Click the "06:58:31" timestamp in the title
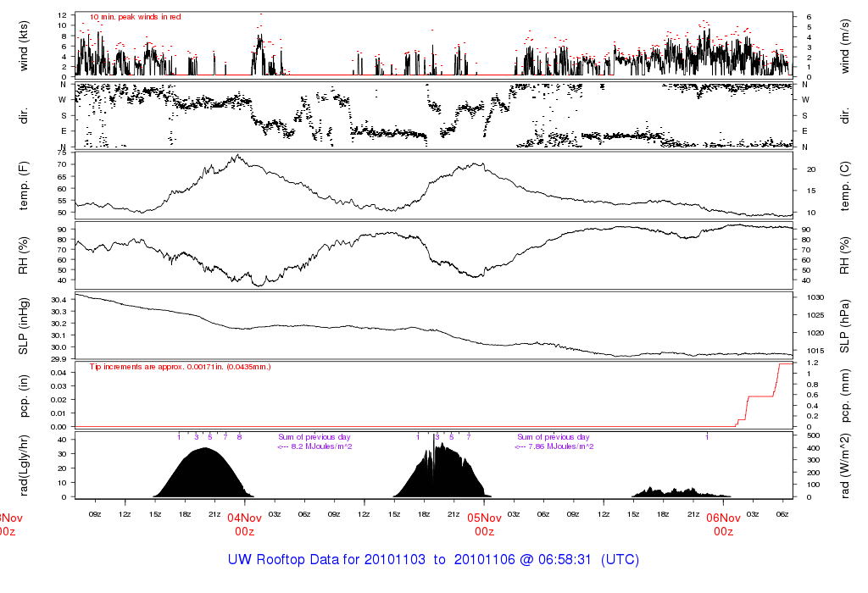The width and height of the screenshot is (868, 593). coord(564,559)
